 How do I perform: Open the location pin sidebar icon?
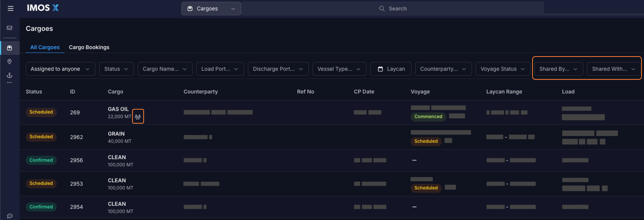point(9,62)
